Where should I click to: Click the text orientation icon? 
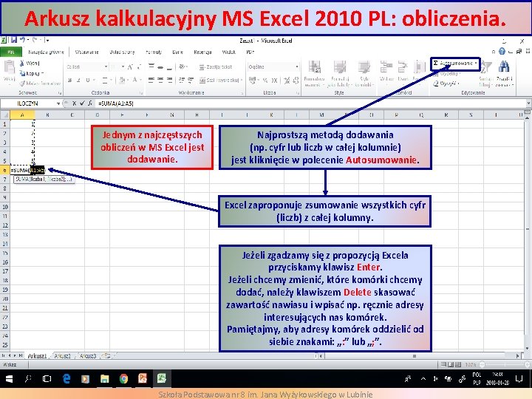pyautogui.click(x=183, y=66)
